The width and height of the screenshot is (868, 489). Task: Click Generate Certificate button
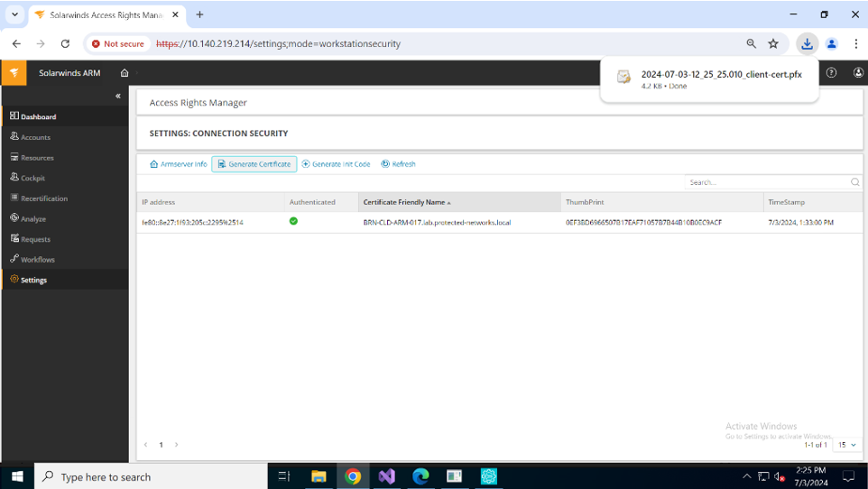click(x=254, y=164)
